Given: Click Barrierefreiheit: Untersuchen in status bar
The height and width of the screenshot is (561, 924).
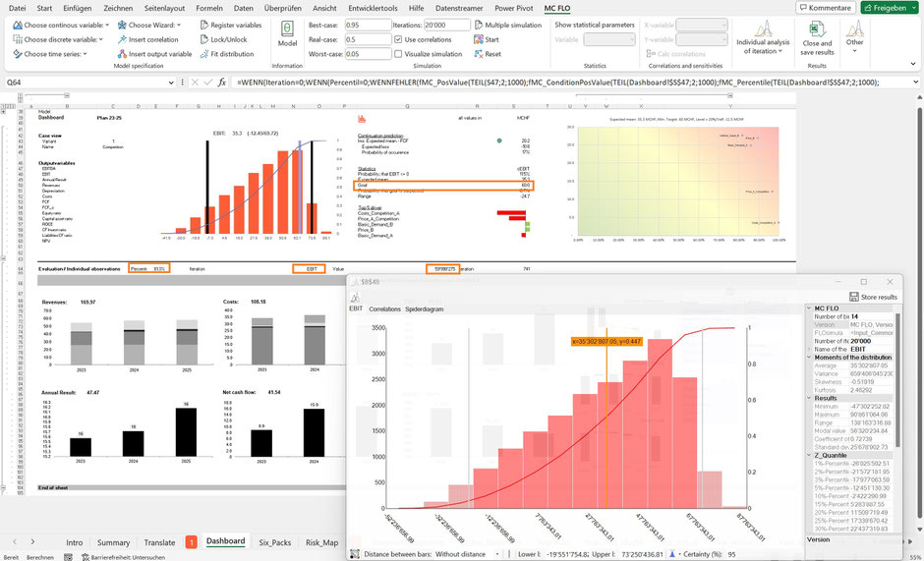Looking at the screenshot, I should coord(123,557).
